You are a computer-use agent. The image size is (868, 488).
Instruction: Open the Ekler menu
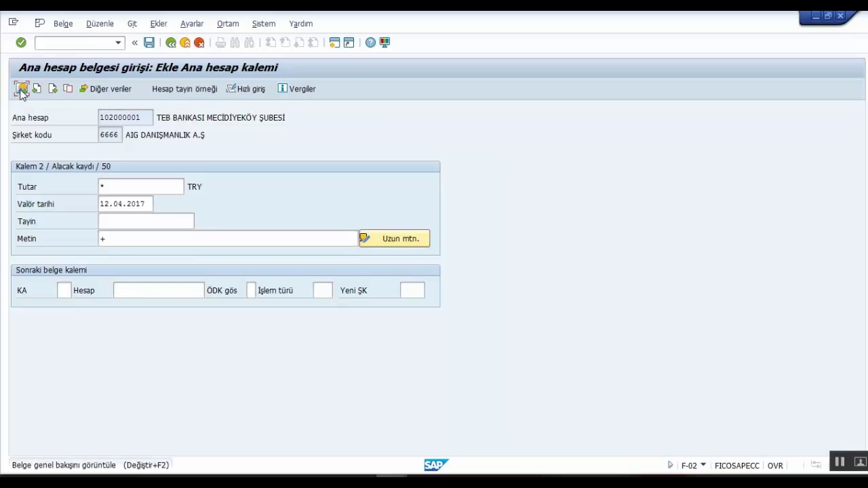click(159, 24)
